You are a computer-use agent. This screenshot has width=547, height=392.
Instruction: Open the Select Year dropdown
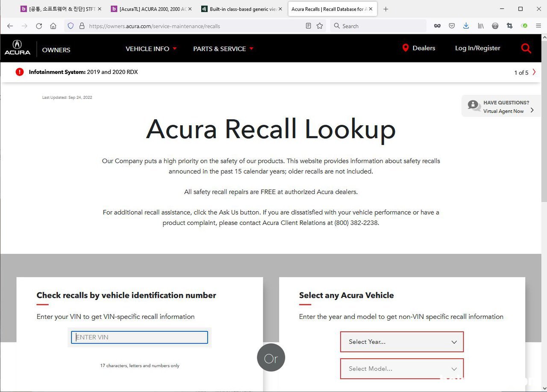[402, 342]
